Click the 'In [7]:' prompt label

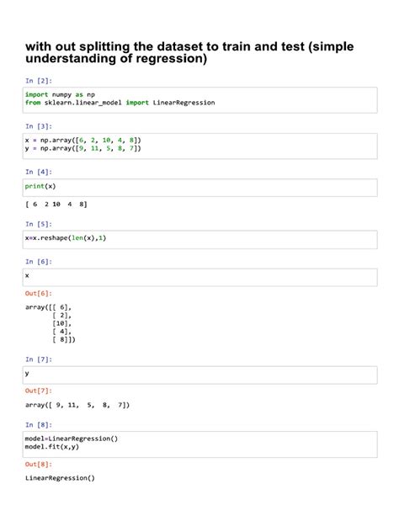[39, 359]
